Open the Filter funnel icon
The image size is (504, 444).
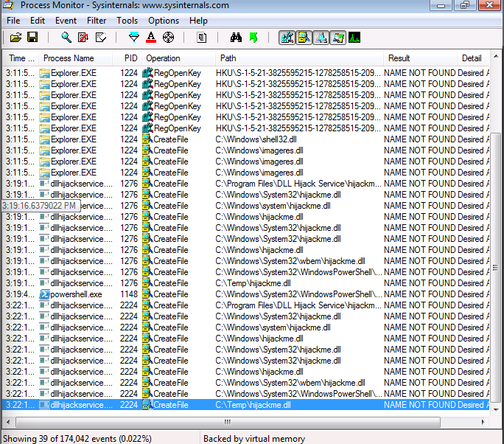pyautogui.click(x=133, y=38)
